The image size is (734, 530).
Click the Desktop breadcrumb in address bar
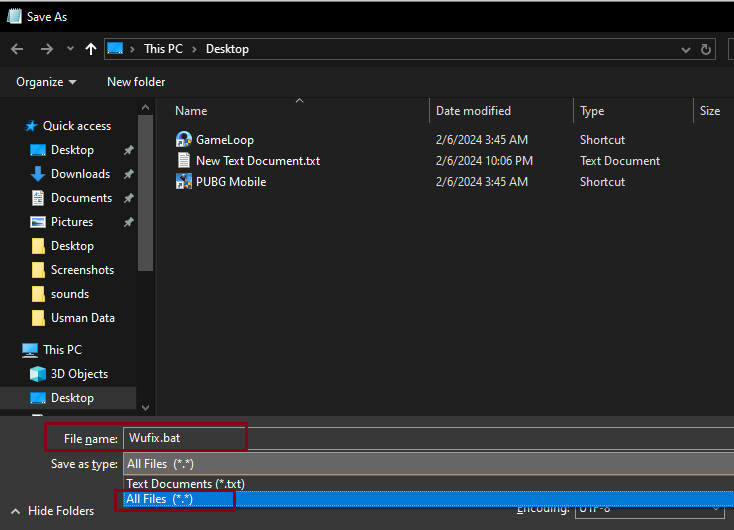[227, 49]
